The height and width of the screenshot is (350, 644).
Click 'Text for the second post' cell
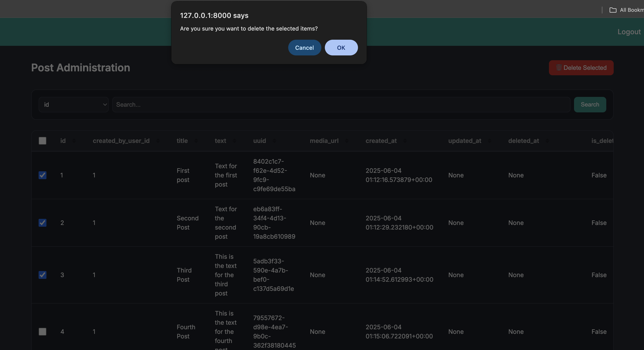tap(226, 223)
